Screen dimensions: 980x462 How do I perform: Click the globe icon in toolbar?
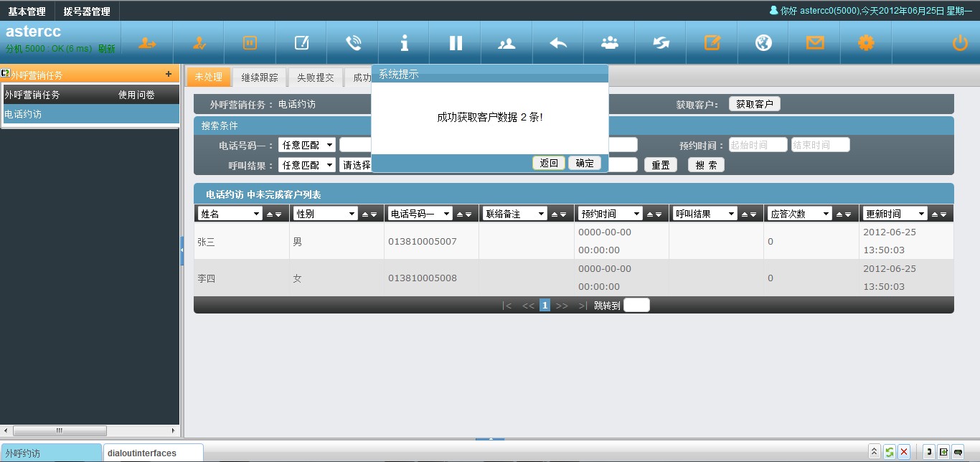pyautogui.click(x=763, y=43)
